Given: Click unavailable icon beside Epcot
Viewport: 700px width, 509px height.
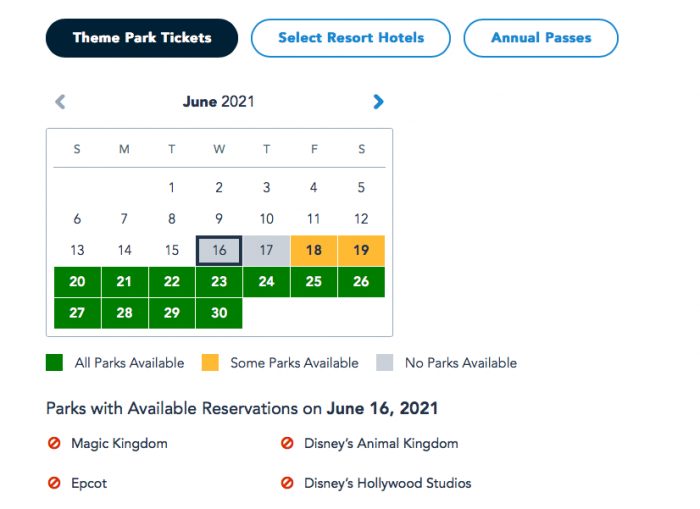Looking at the screenshot, I should (55, 483).
